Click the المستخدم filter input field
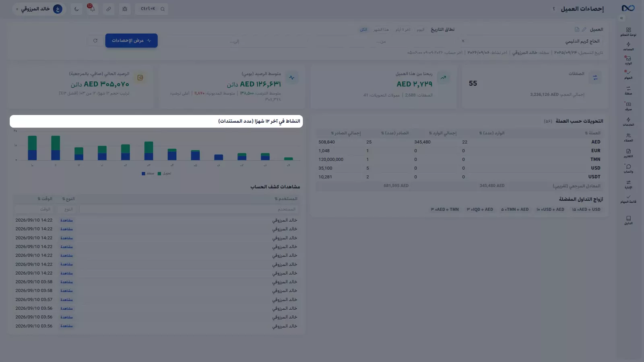The width and height of the screenshot is (644, 362). click(189, 209)
